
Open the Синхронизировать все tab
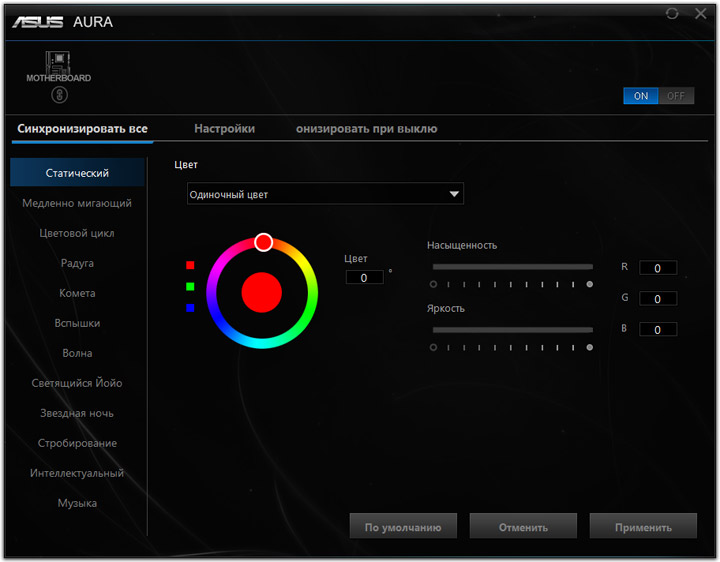(83, 129)
